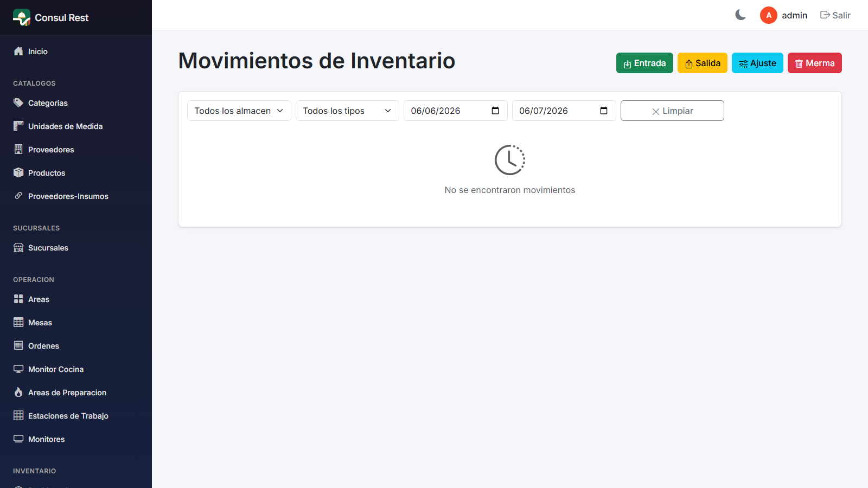Image resolution: width=868 pixels, height=488 pixels.
Task: Click the Categorias tag icon
Action: 18,102
